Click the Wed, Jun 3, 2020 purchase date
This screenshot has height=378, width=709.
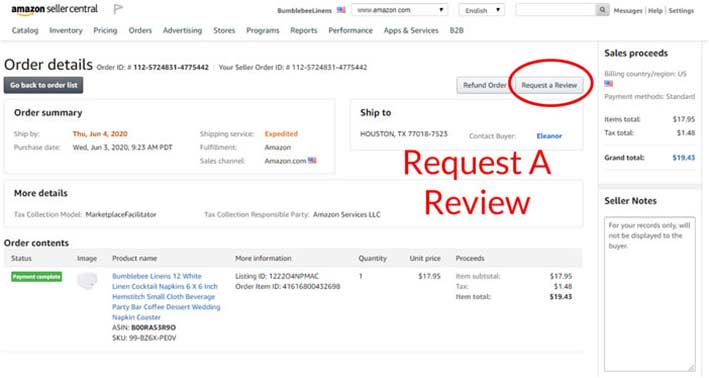[x=123, y=147]
